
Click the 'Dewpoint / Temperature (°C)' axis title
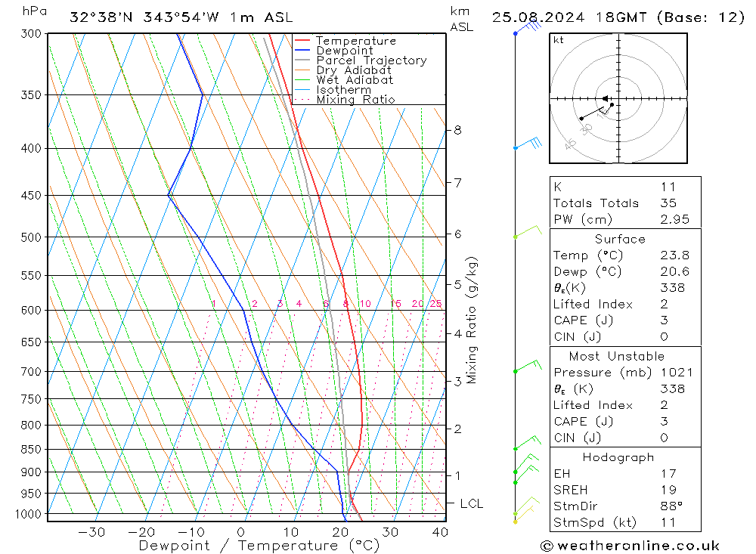[259, 546]
